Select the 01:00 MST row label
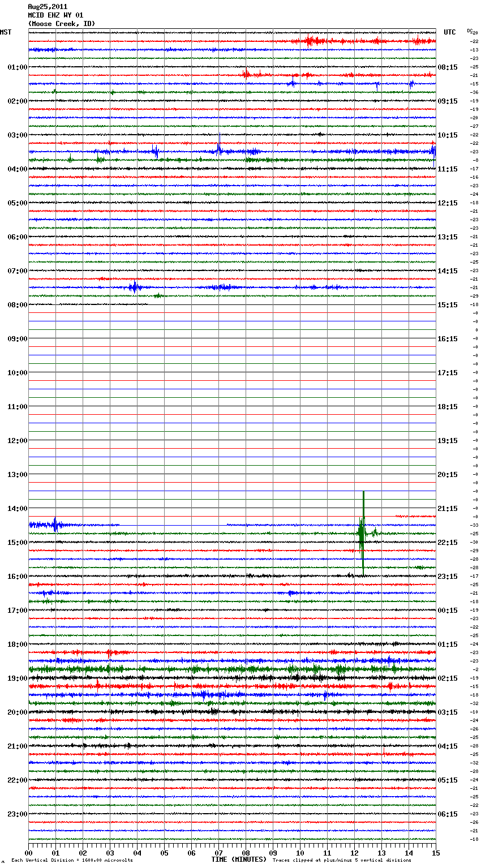The height and width of the screenshot is (868, 481). coord(18,67)
